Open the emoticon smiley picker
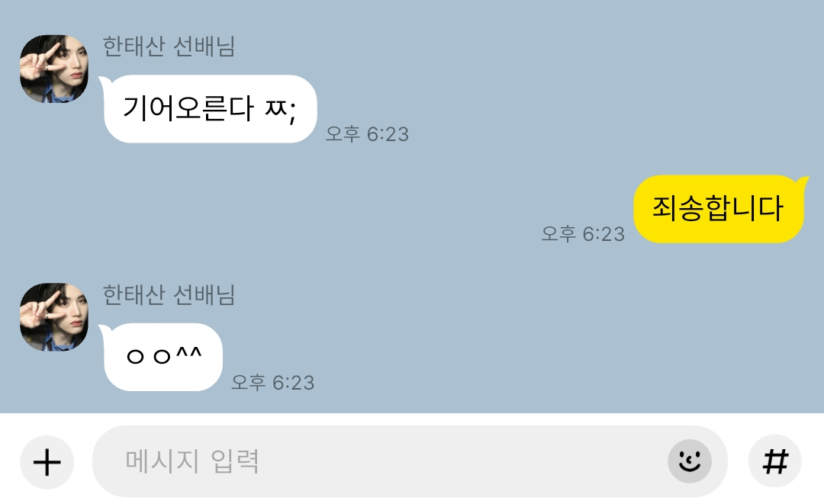The image size is (824, 504). pyautogui.click(x=690, y=461)
